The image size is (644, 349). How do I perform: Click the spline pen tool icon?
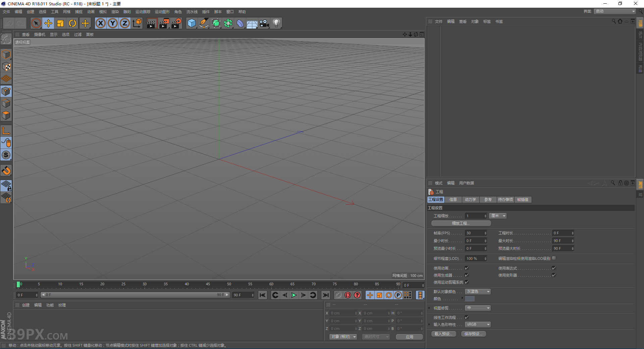pyautogui.click(x=204, y=23)
